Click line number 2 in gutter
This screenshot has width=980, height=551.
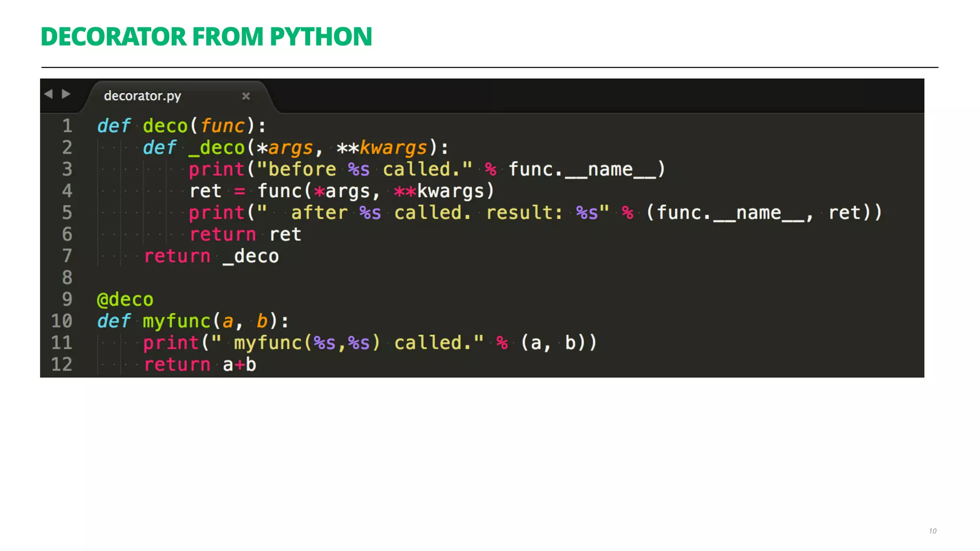[x=67, y=147]
